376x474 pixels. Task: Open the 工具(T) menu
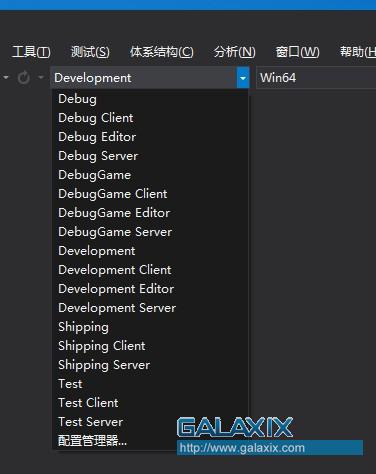(31, 52)
